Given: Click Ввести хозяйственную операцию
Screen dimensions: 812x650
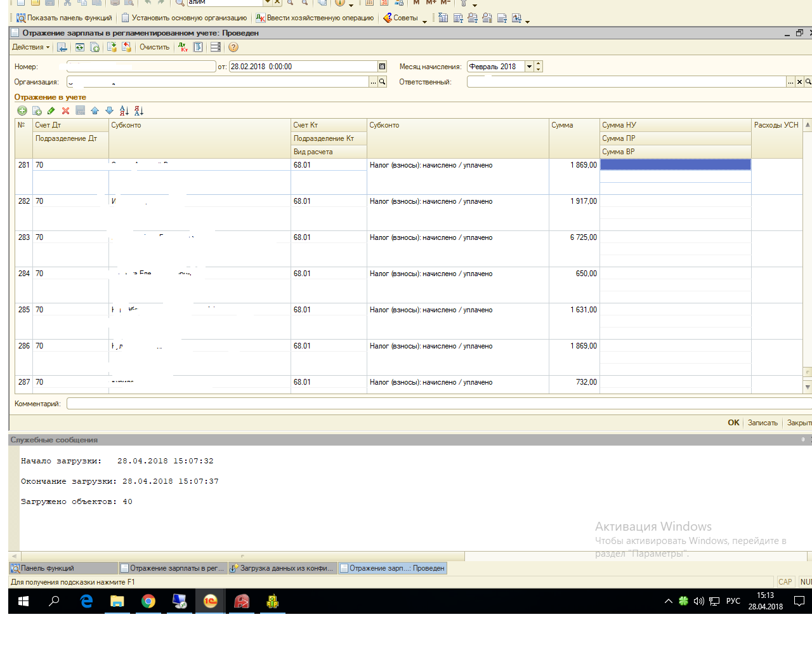Looking at the screenshot, I should point(315,18).
